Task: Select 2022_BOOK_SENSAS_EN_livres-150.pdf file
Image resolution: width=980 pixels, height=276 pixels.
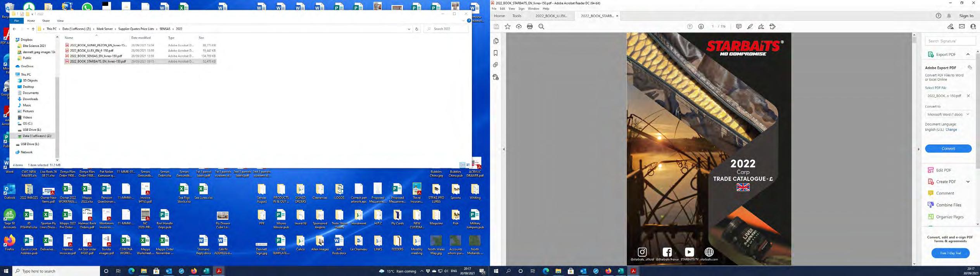Action: tap(96, 56)
